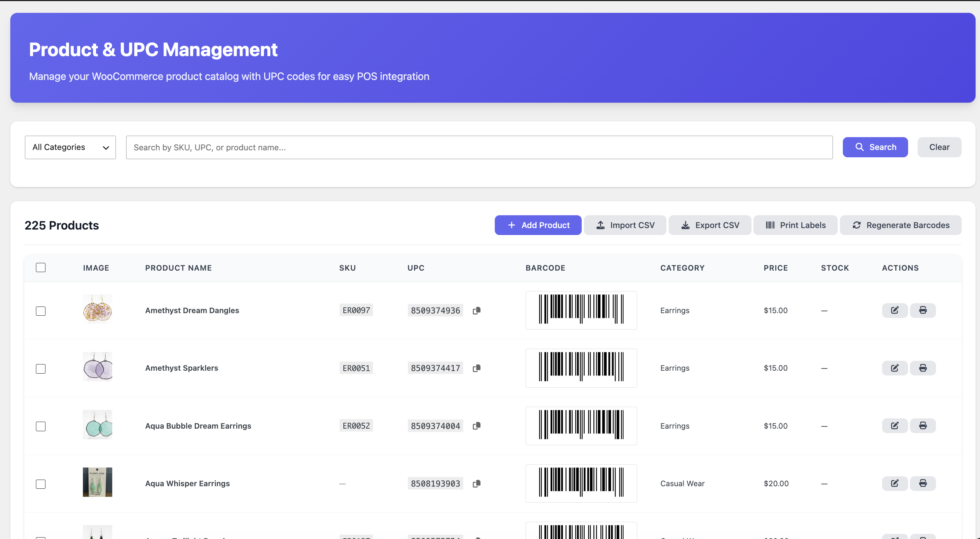Click the Aqua Whisper Earrings barcode
Screen dimensions: 980x539
tap(581, 484)
